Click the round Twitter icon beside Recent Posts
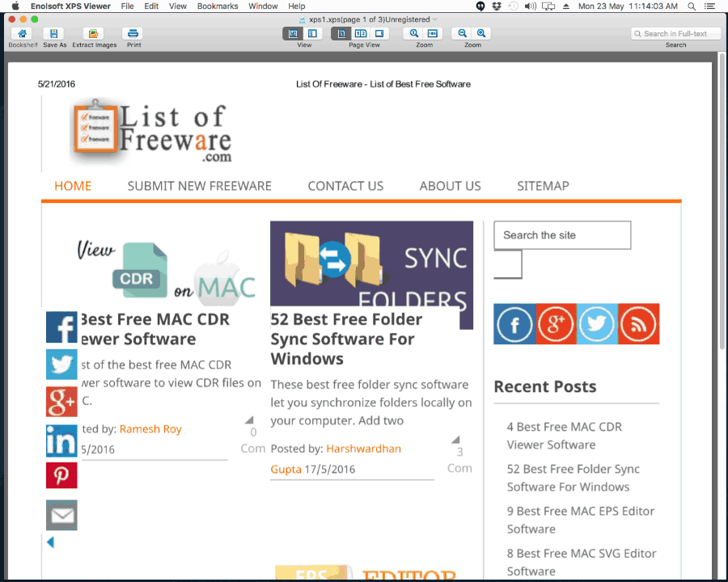728x582 pixels. pyautogui.click(x=597, y=324)
